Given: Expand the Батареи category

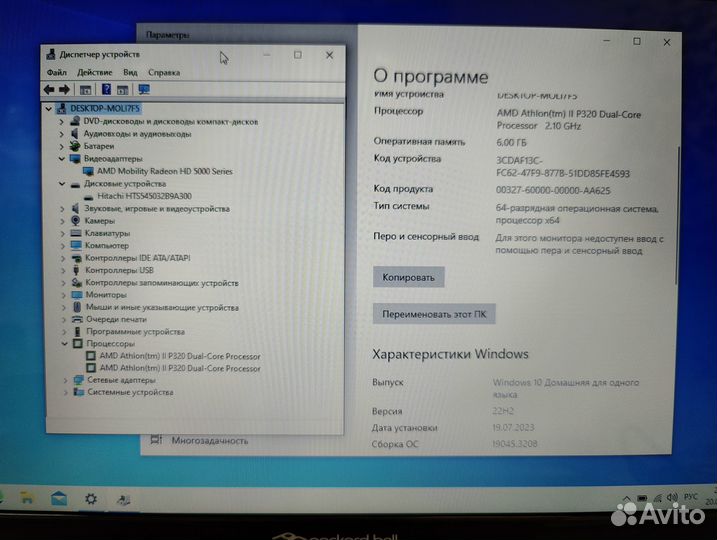Looking at the screenshot, I should pyautogui.click(x=61, y=146).
